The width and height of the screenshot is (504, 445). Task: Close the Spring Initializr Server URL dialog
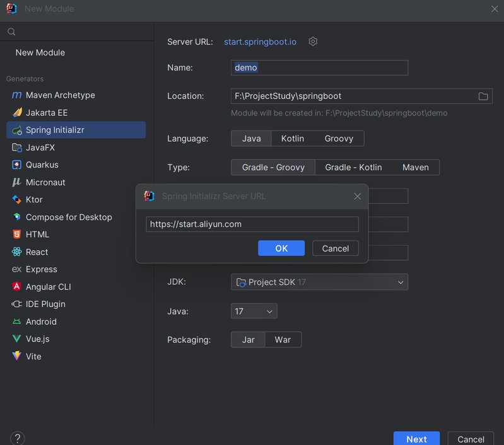pos(358,196)
